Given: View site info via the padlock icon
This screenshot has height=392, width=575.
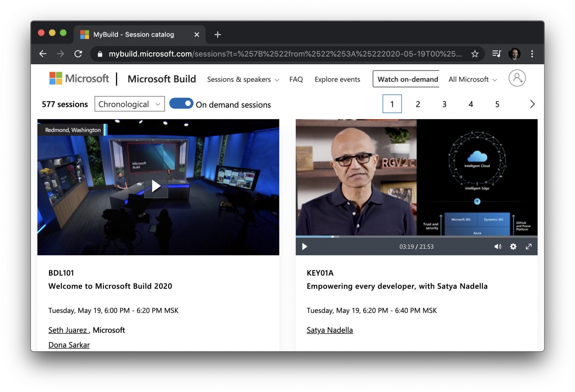Looking at the screenshot, I should click(x=100, y=54).
